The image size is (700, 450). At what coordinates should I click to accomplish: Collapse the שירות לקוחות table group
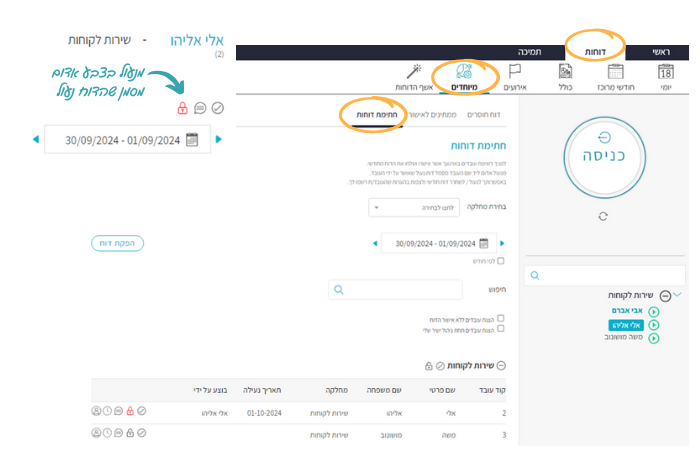pyautogui.click(x=502, y=366)
